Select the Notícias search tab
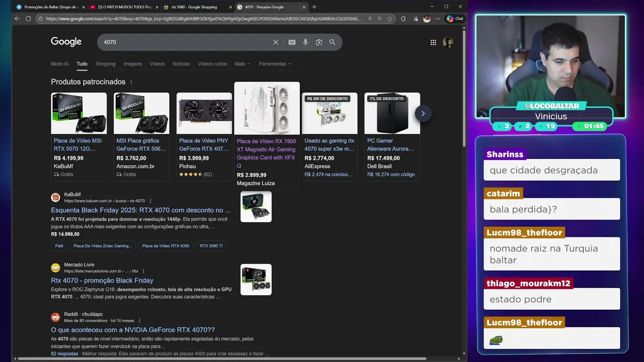 [x=181, y=64]
